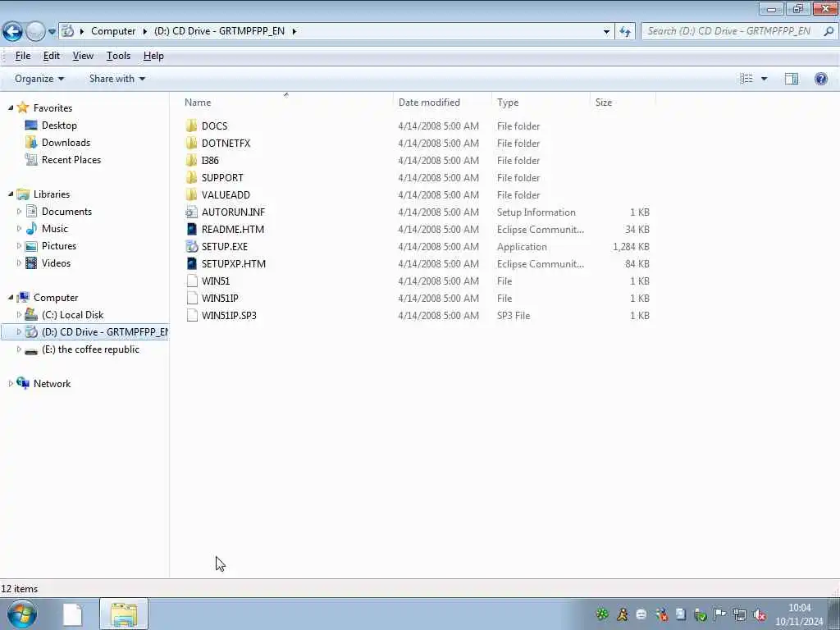This screenshot has width=840, height=630.
Task: Expand the Music library arrow
Action: click(19, 229)
